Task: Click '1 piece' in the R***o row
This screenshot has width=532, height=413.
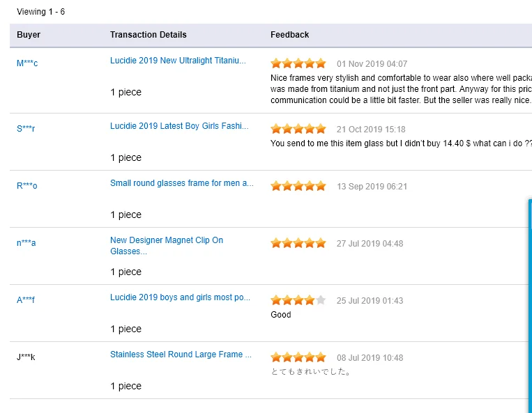Action: click(x=126, y=215)
